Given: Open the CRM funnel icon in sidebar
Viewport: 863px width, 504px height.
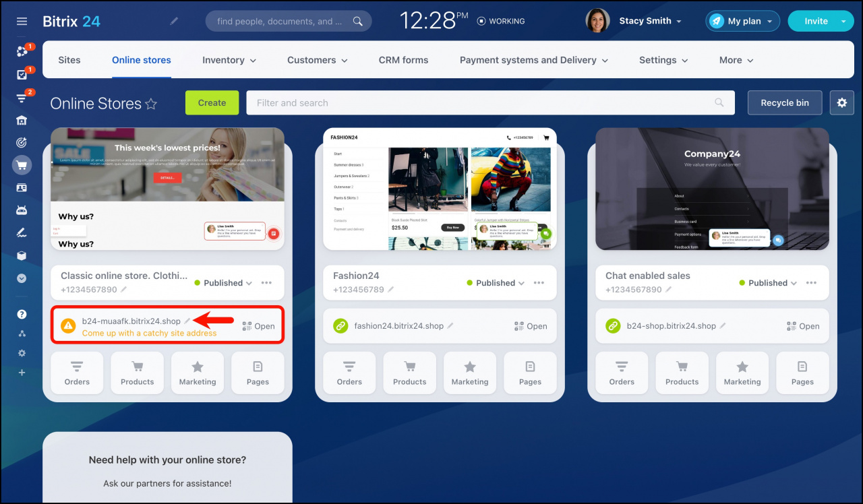Looking at the screenshot, I should (x=22, y=97).
